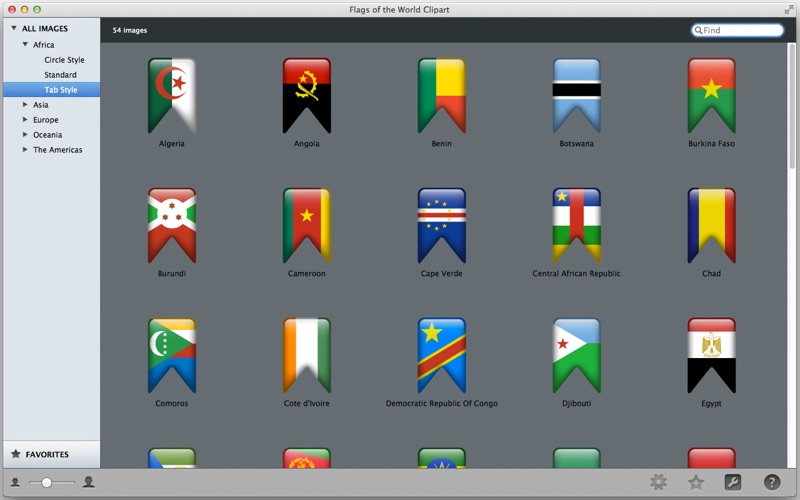Pick the Chad flag icon

(x=711, y=226)
